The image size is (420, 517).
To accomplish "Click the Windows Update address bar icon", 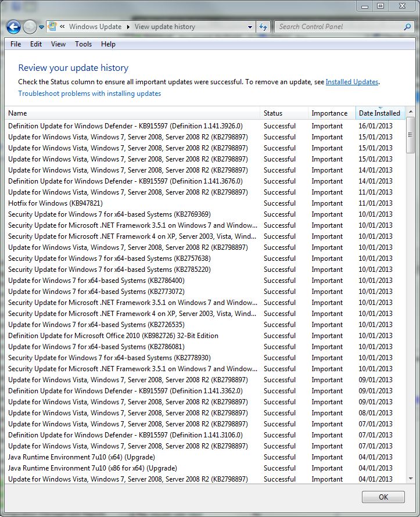I will (x=52, y=27).
